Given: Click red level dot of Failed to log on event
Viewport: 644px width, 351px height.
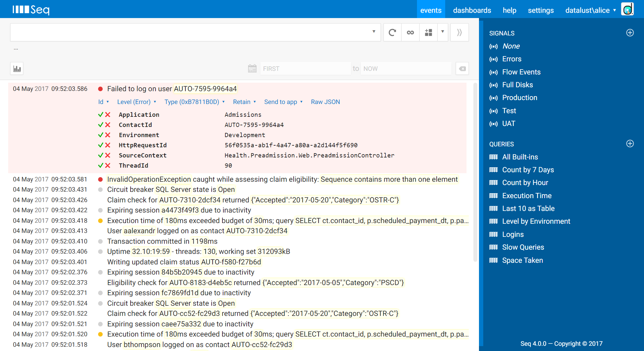Looking at the screenshot, I should pyautogui.click(x=101, y=89).
